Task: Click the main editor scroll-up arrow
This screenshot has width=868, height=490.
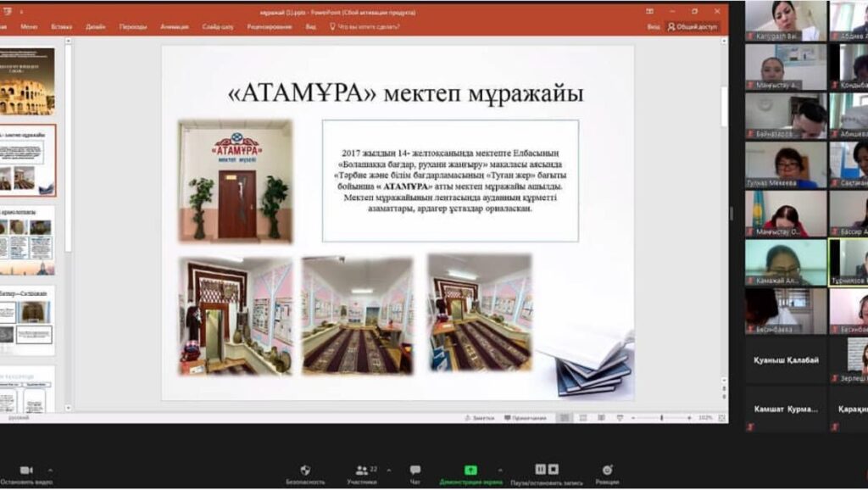Action: click(x=724, y=41)
